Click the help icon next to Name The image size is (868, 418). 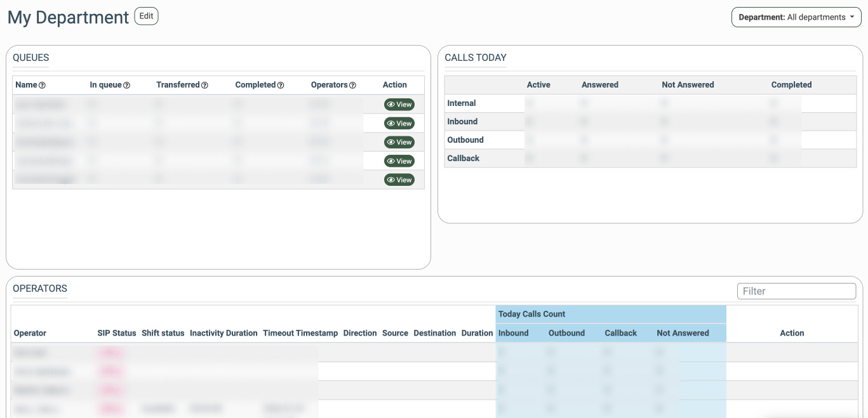click(43, 86)
